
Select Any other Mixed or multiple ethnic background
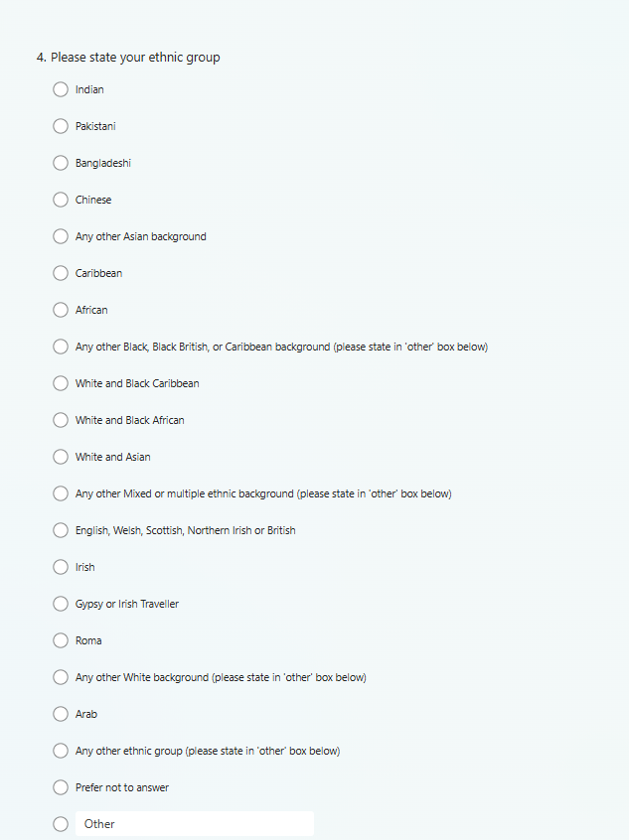[x=61, y=493]
